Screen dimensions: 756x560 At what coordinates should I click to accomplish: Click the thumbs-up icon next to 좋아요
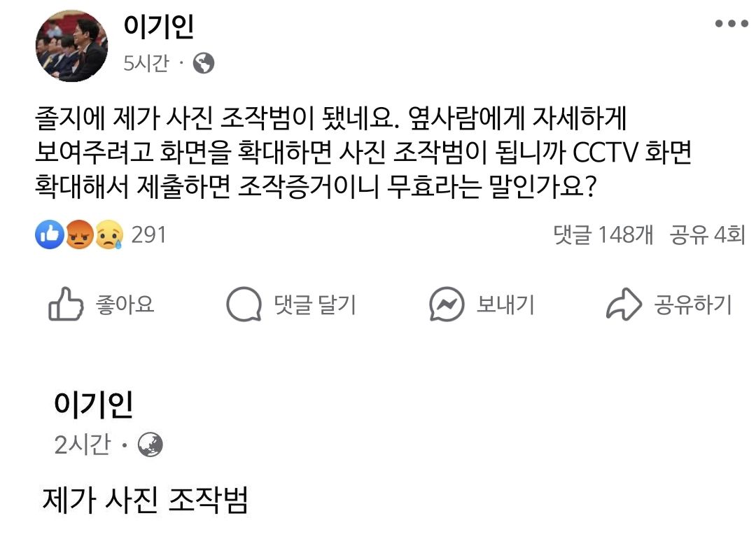click(64, 304)
